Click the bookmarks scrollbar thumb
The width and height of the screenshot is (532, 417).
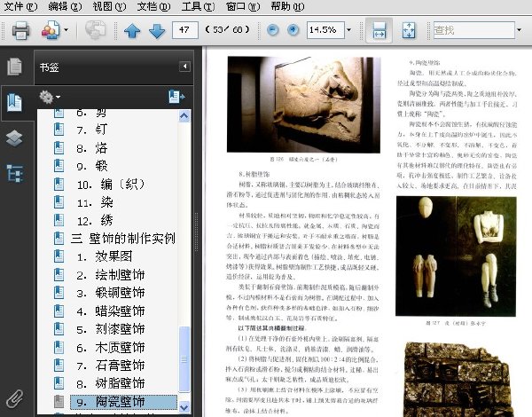click(184, 359)
